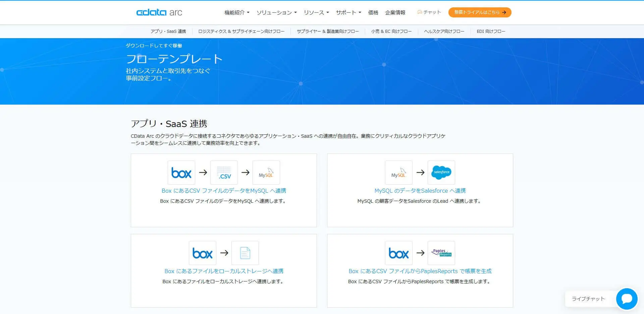Click the local storage document icon
This screenshot has width=644, height=314.
click(x=245, y=253)
